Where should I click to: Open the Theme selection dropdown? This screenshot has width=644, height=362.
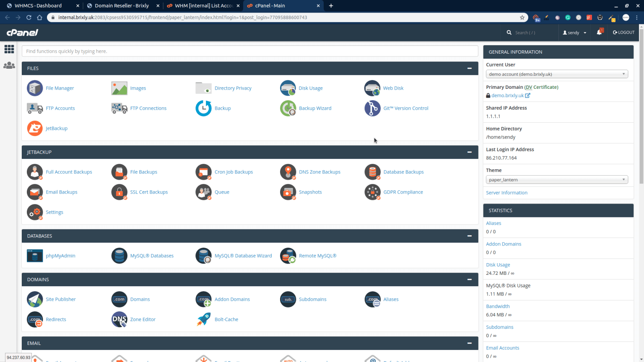[x=556, y=179]
